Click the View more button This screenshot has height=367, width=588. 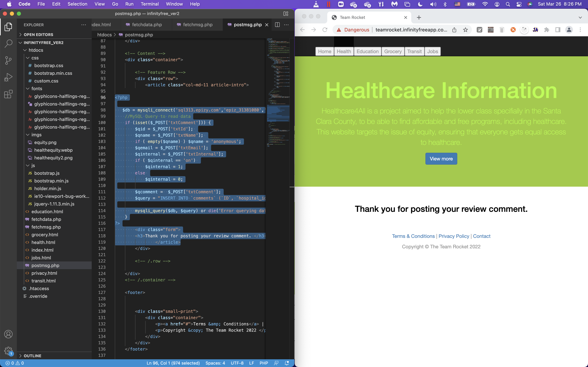(441, 159)
